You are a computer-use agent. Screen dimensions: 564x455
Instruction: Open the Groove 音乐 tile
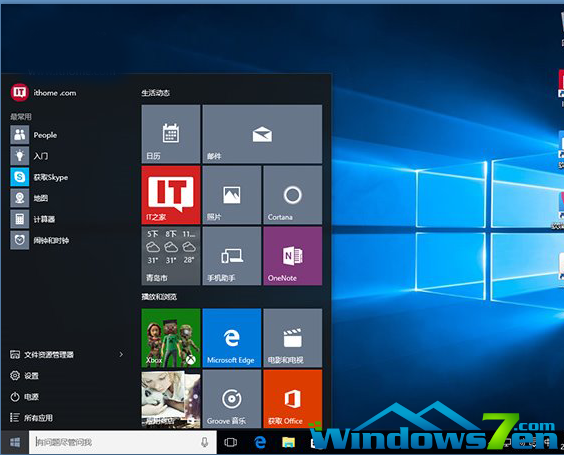232,399
